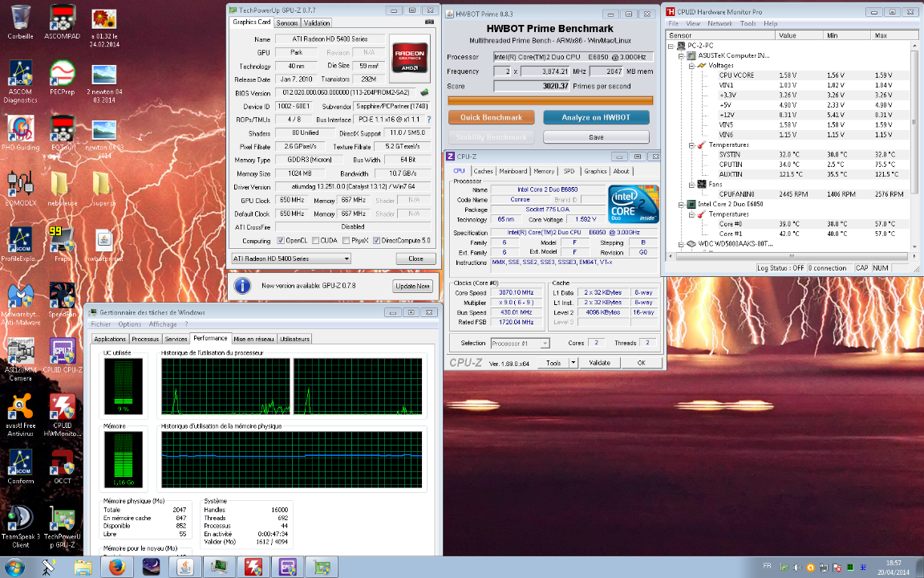Viewport: 924px width, 578px height.
Task: Launch ASCOMPAD from the desktop
Action: click(x=62, y=22)
